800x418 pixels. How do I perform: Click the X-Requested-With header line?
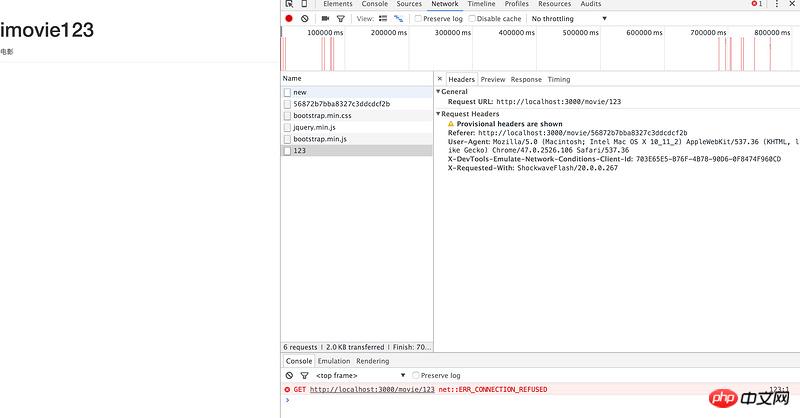coord(533,168)
